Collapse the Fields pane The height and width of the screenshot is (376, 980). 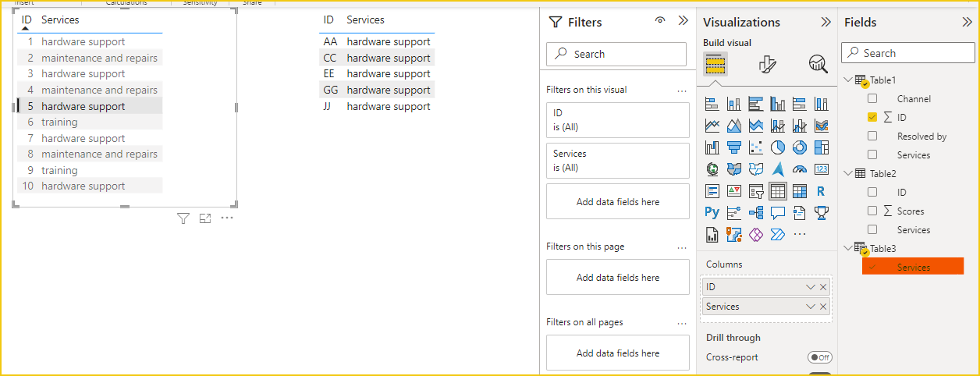(x=967, y=22)
